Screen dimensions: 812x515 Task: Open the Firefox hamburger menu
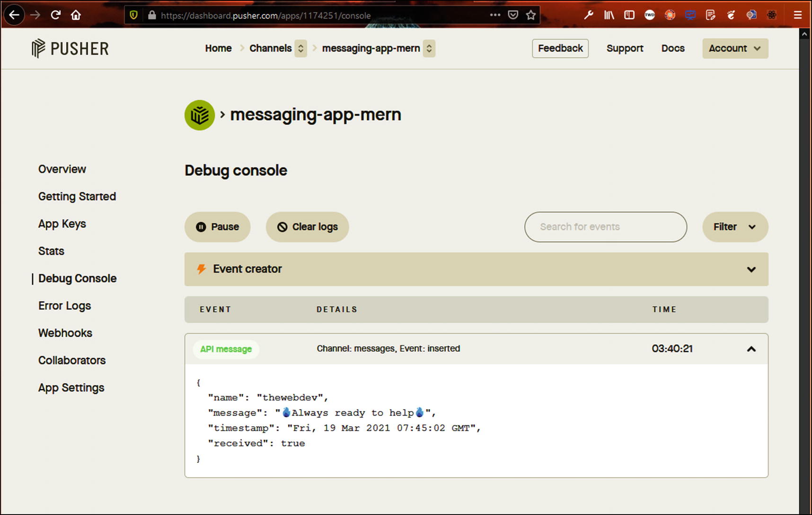click(797, 15)
